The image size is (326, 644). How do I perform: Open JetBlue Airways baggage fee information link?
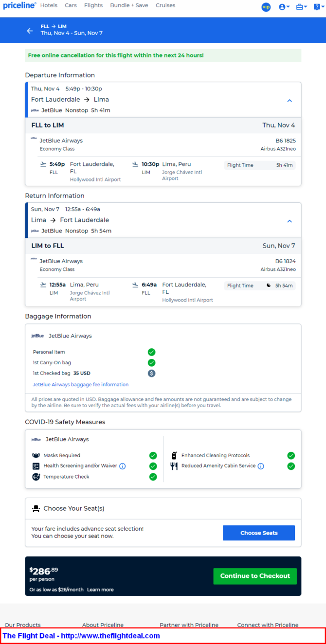coord(81,384)
